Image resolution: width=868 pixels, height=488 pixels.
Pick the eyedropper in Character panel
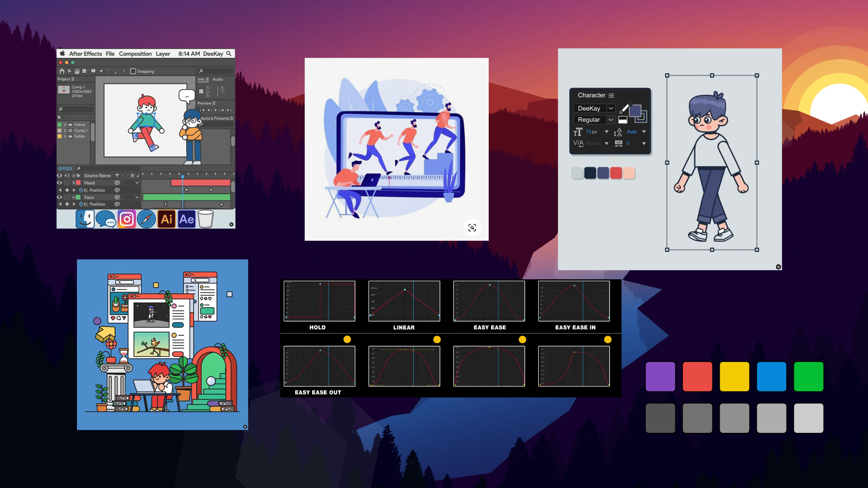624,109
